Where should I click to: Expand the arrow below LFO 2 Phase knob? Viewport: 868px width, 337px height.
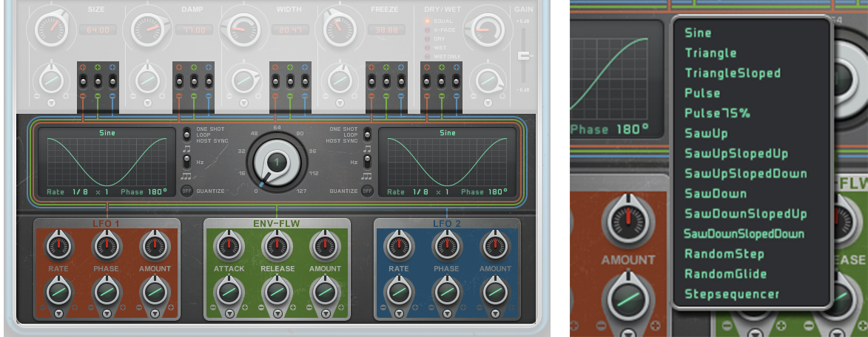click(447, 313)
